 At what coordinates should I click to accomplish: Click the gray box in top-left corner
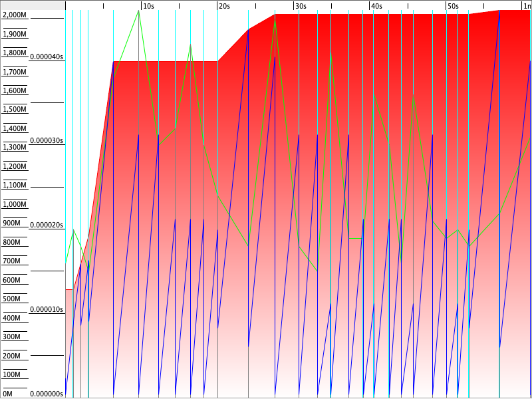tap(32, 4)
